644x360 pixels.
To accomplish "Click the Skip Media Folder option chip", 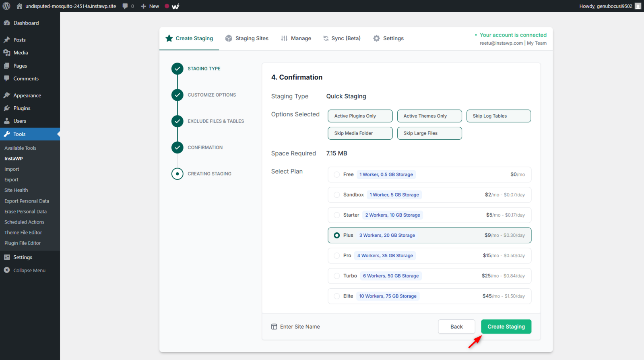I will [360, 133].
